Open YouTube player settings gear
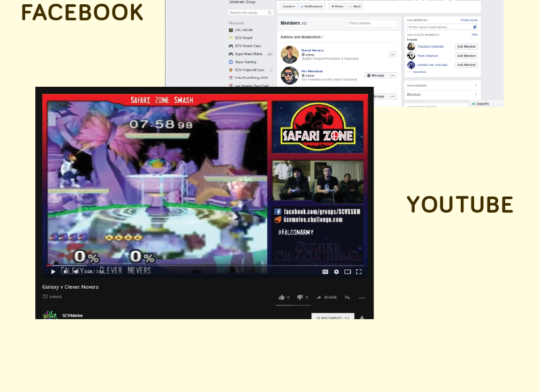This screenshot has width=540, height=392. [x=336, y=272]
